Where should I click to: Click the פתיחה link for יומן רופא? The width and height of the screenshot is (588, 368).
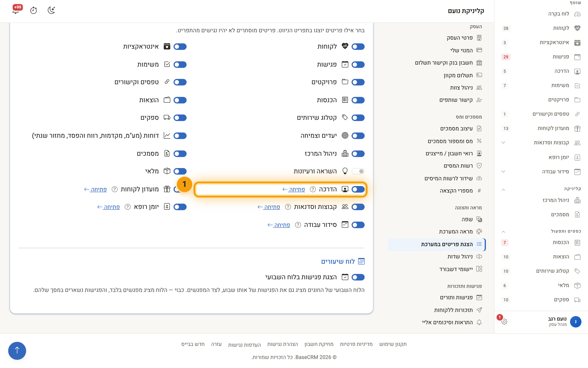click(x=108, y=207)
